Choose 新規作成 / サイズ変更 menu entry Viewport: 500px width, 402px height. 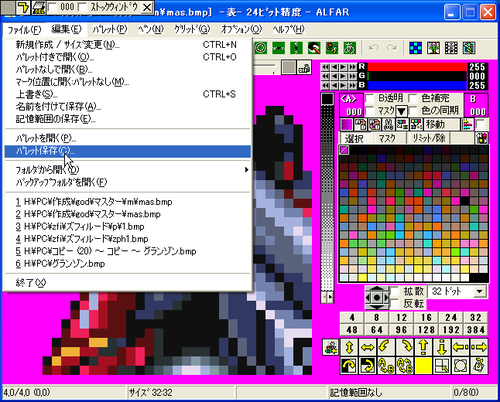click(127, 45)
